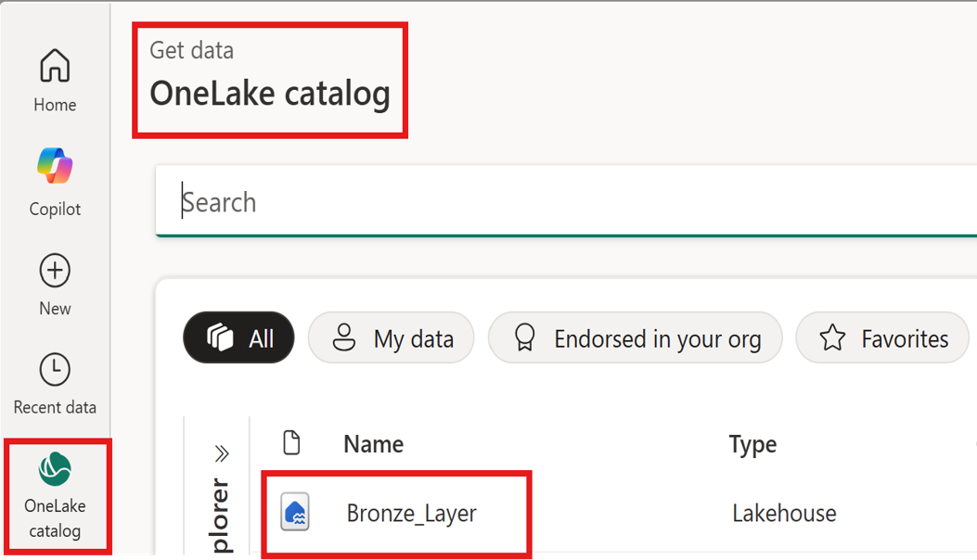Click the OneLake catalog heading text
This screenshot has width=977, height=560.
(x=270, y=94)
